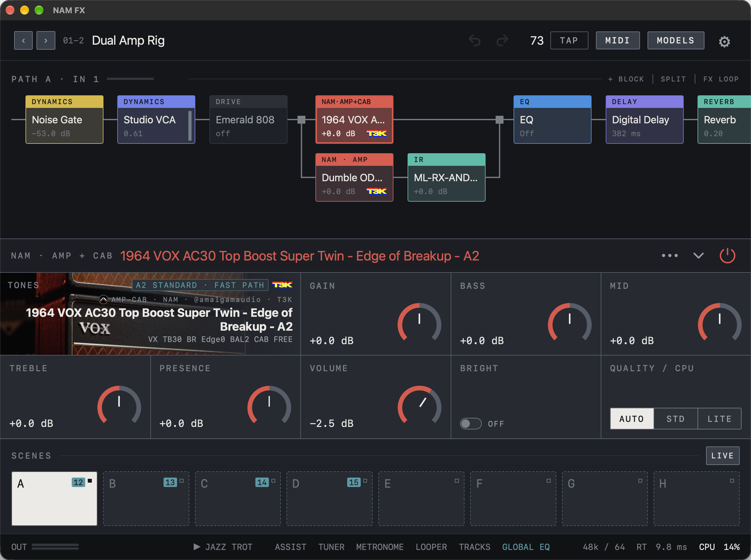The width and height of the screenshot is (751, 560).
Task: Enable LIVE mode for scenes
Action: coord(722,456)
